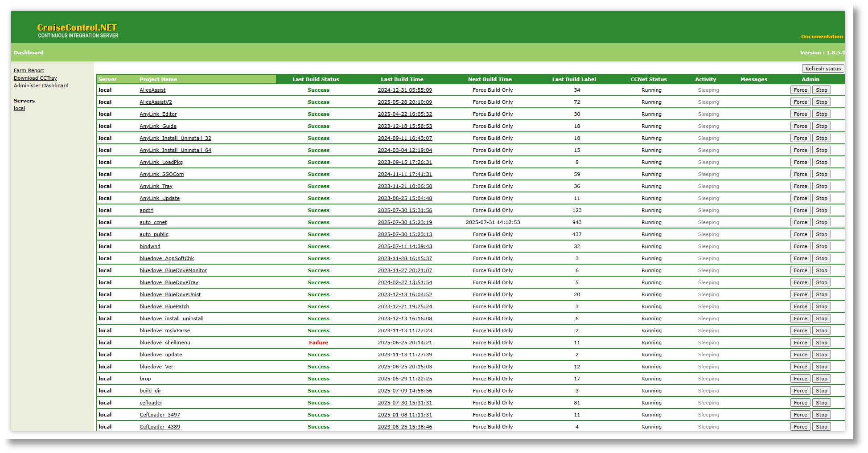Open Administer Dashboard in sidebar
This screenshot has width=868, height=453.
41,86
